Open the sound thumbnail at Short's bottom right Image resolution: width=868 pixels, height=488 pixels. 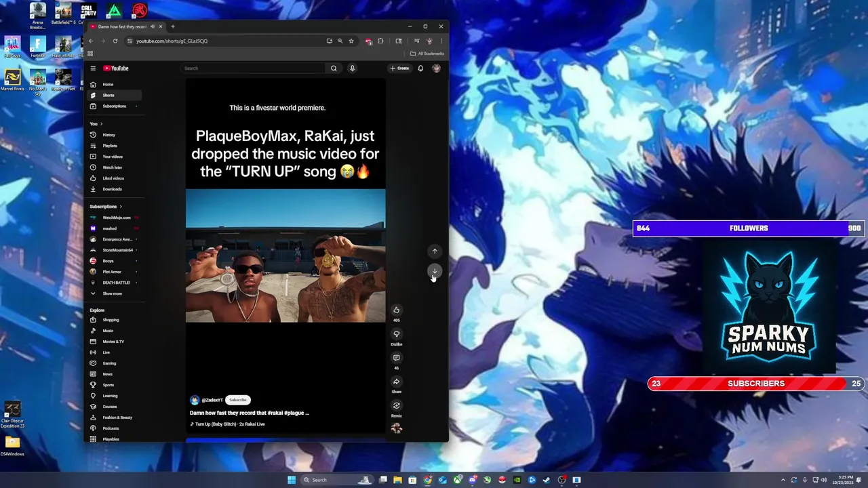coord(397,428)
